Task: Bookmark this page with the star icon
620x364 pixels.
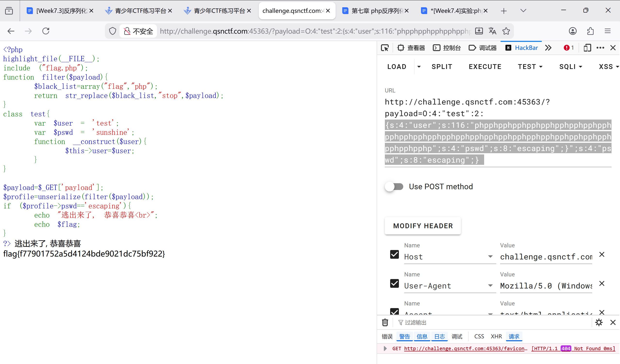Action: coord(506,31)
